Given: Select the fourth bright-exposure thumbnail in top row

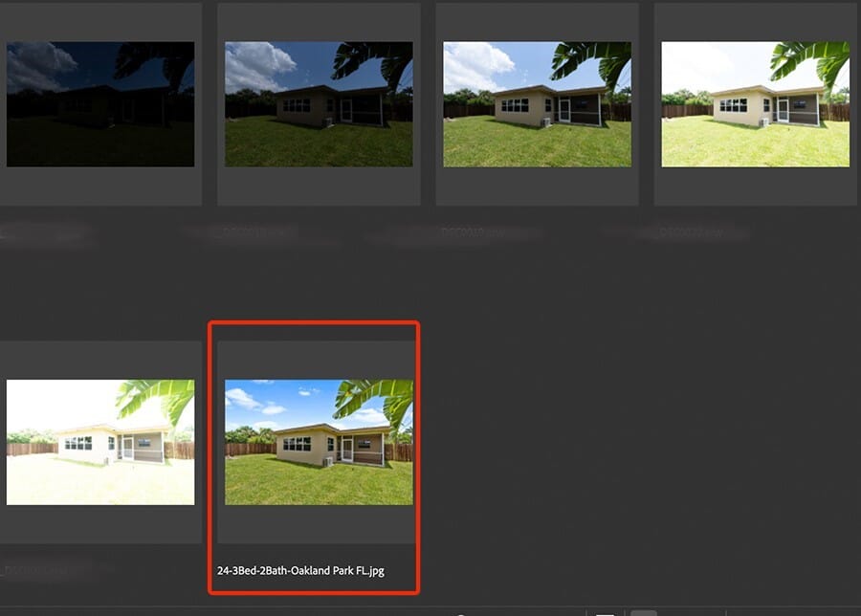Looking at the screenshot, I should coord(755,103).
